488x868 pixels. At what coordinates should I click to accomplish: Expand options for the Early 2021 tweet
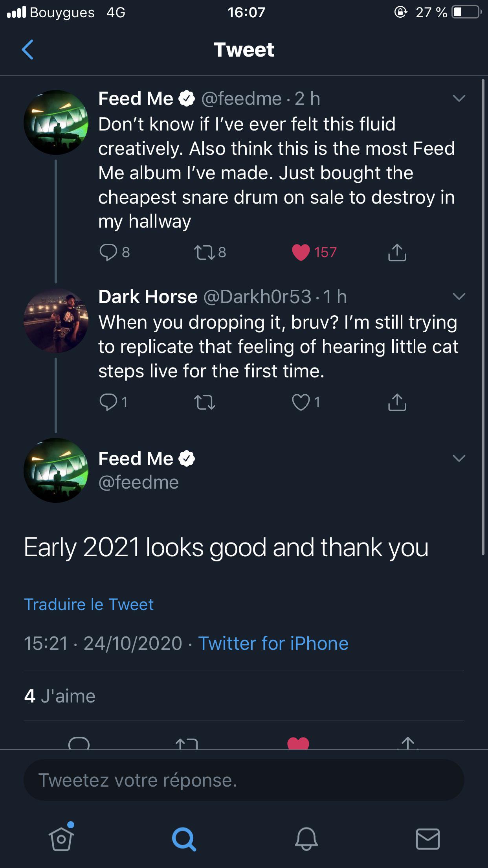click(x=459, y=458)
